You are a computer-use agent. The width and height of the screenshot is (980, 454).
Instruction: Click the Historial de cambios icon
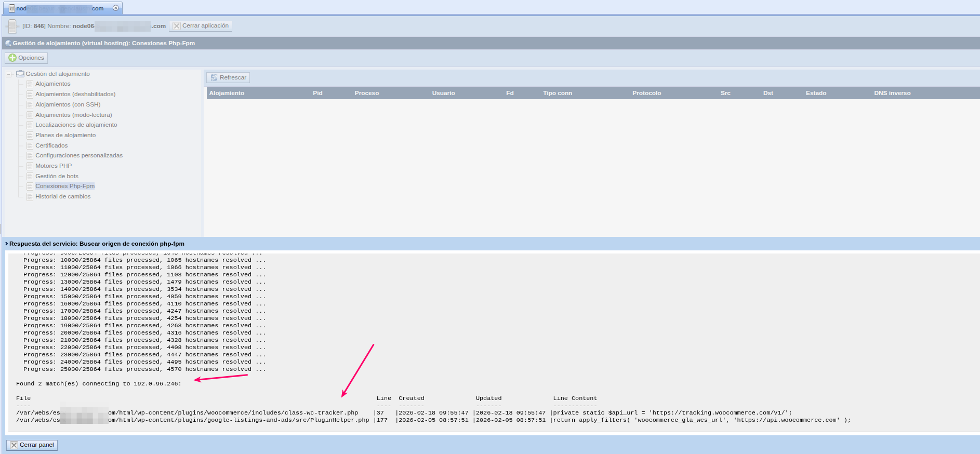pyautogui.click(x=30, y=197)
